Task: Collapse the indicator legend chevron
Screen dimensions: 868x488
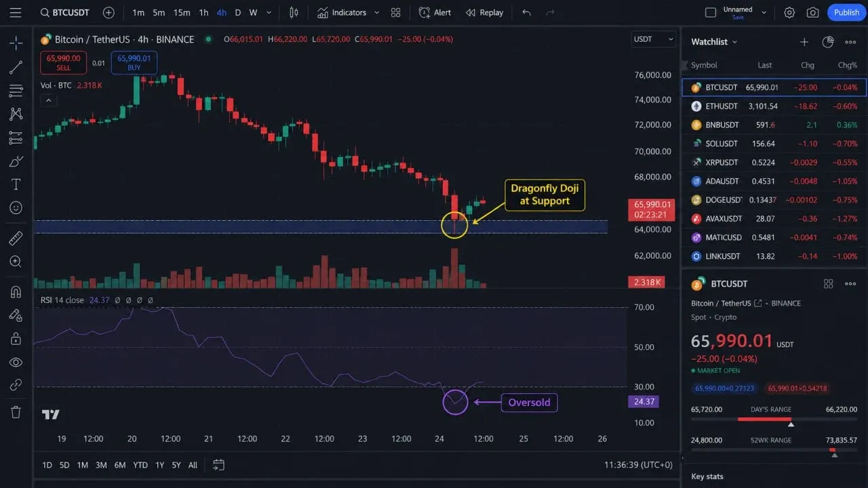Action: click(x=48, y=100)
